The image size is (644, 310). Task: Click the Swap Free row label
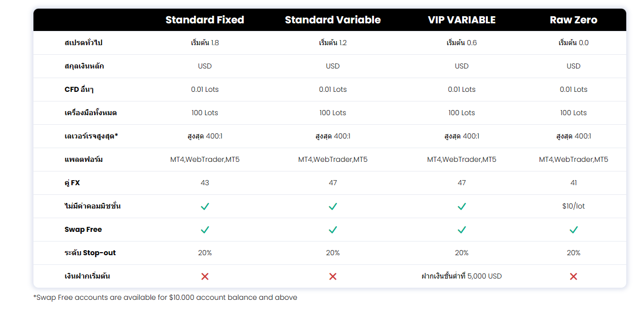(83, 230)
